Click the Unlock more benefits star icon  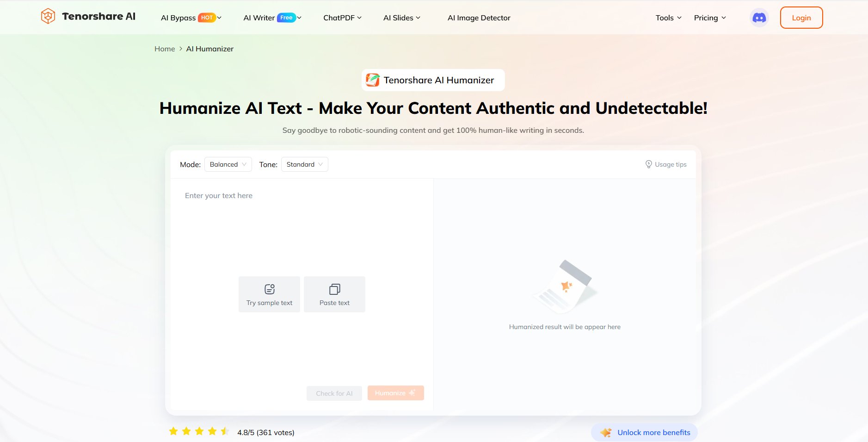(605, 433)
